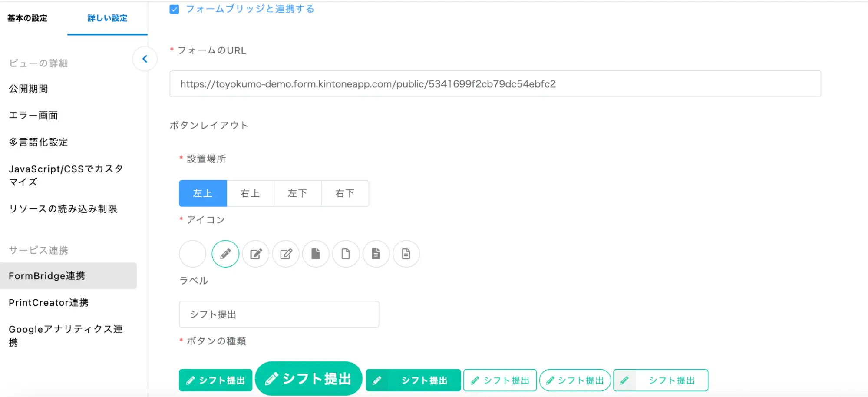Screen dimensions: 868x397
Task: Open Googleアナリティクス連携 settings
Action: 66,336
